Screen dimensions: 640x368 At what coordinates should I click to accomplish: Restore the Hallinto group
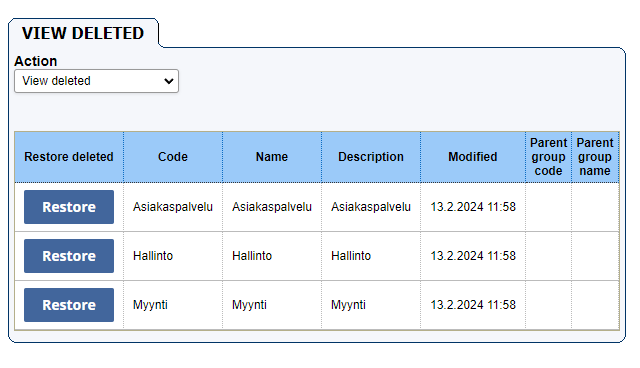(69, 256)
